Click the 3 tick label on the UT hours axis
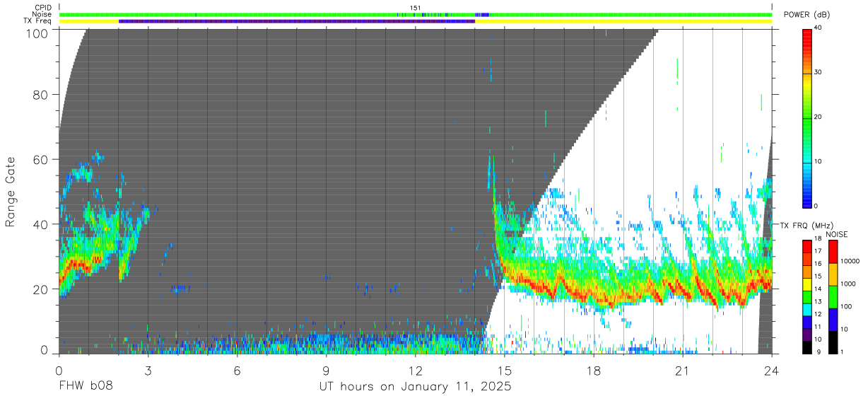Viewport: 868px width, 401px height. pos(148,371)
